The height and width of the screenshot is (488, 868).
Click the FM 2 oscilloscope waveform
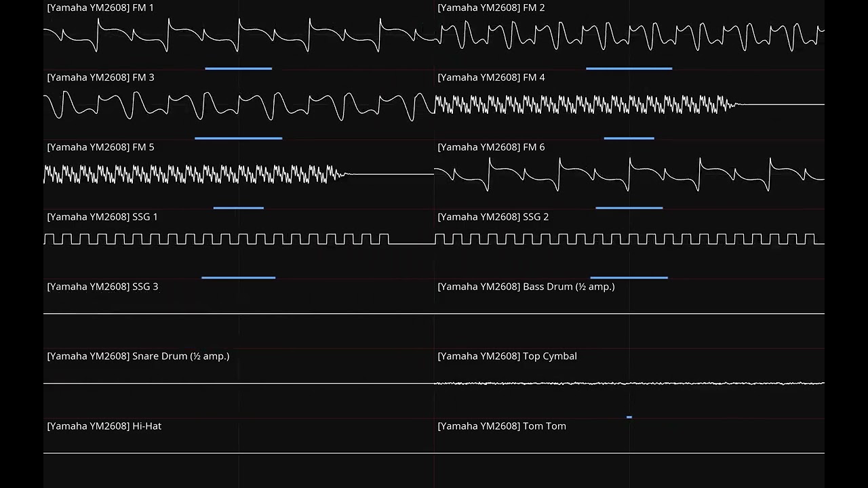coord(629,35)
